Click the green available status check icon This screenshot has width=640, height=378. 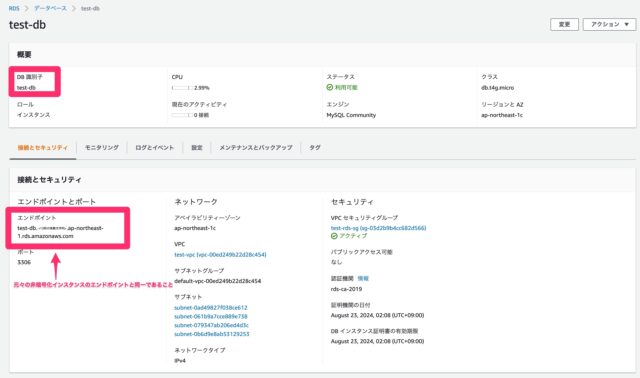click(330, 87)
